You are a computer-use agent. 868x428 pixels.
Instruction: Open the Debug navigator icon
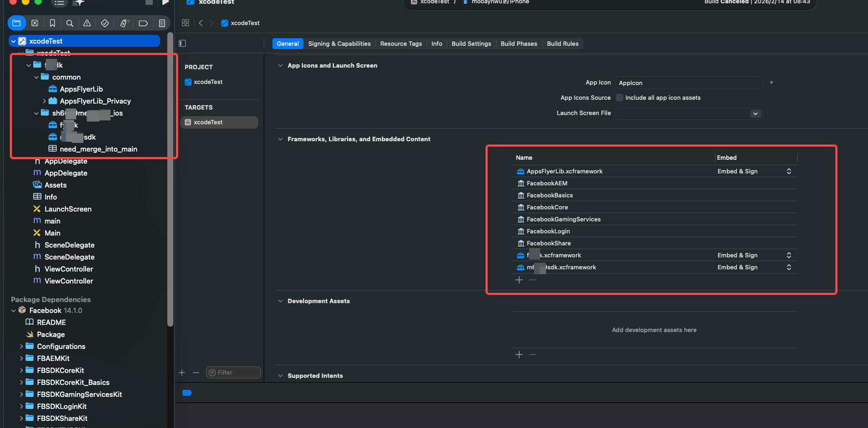tap(124, 23)
